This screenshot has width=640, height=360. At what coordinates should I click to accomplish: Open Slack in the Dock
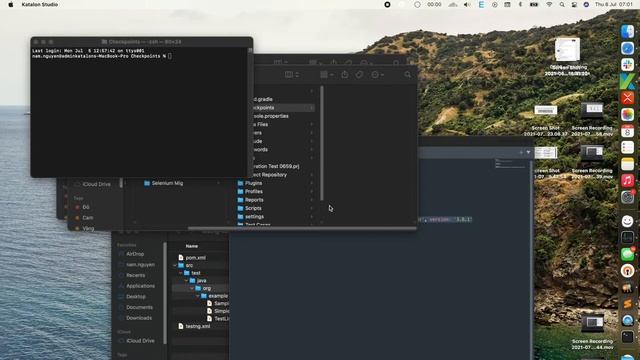point(627,64)
